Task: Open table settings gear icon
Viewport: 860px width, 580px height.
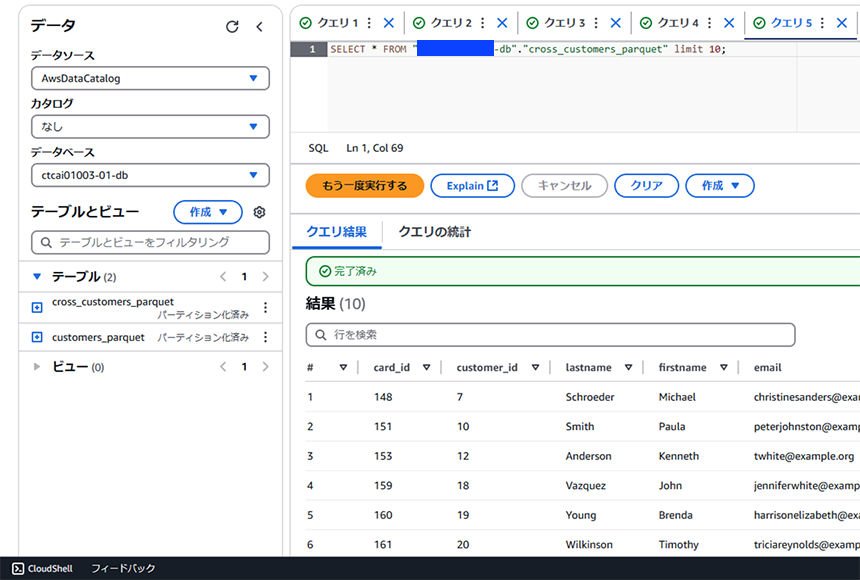Action: coord(259,212)
